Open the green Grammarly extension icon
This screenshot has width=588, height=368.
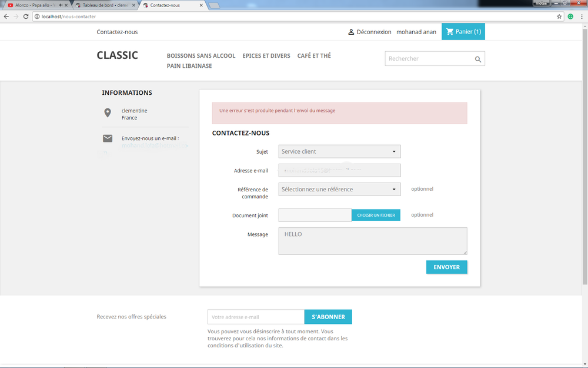point(570,16)
